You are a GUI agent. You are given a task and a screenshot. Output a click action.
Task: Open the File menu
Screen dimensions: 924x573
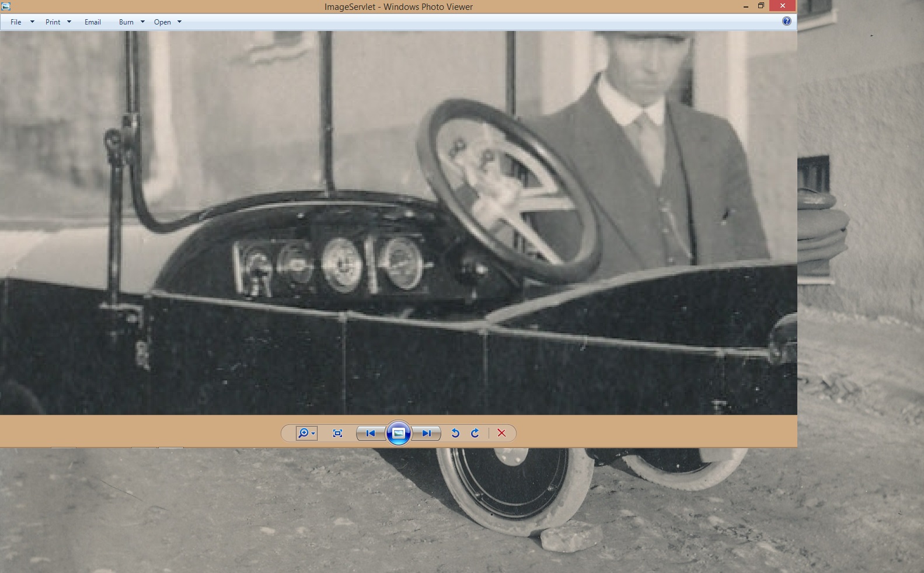[16, 22]
